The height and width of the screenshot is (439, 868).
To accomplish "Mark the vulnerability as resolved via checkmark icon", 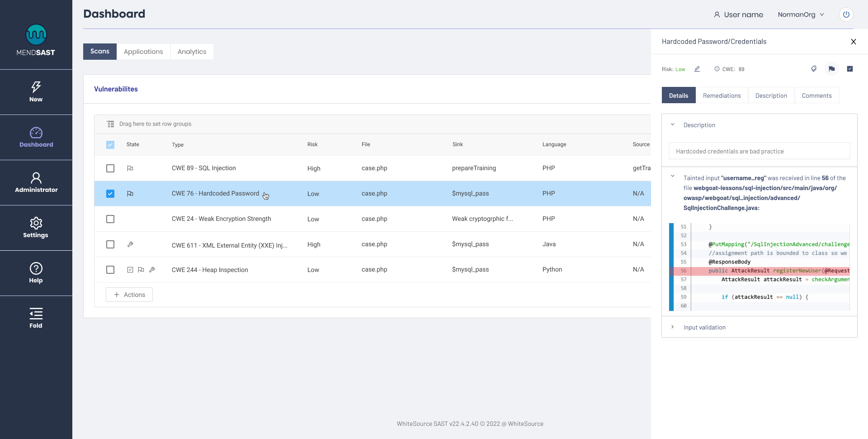I will 850,69.
